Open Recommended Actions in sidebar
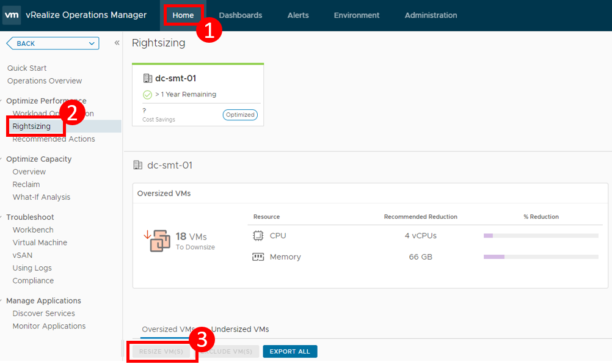The width and height of the screenshot is (612, 364). click(54, 139)
